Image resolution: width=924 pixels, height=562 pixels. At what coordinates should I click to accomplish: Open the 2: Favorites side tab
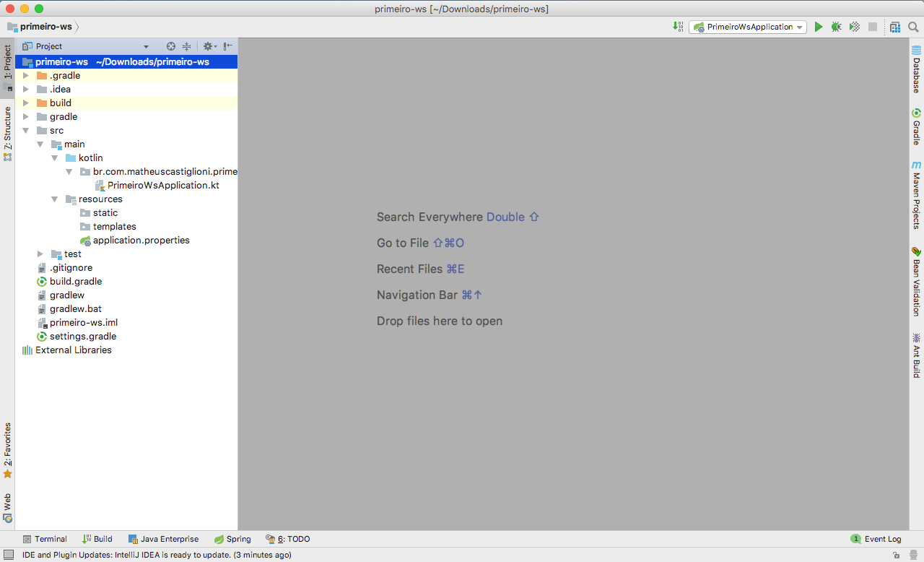(x=7, y=451)
